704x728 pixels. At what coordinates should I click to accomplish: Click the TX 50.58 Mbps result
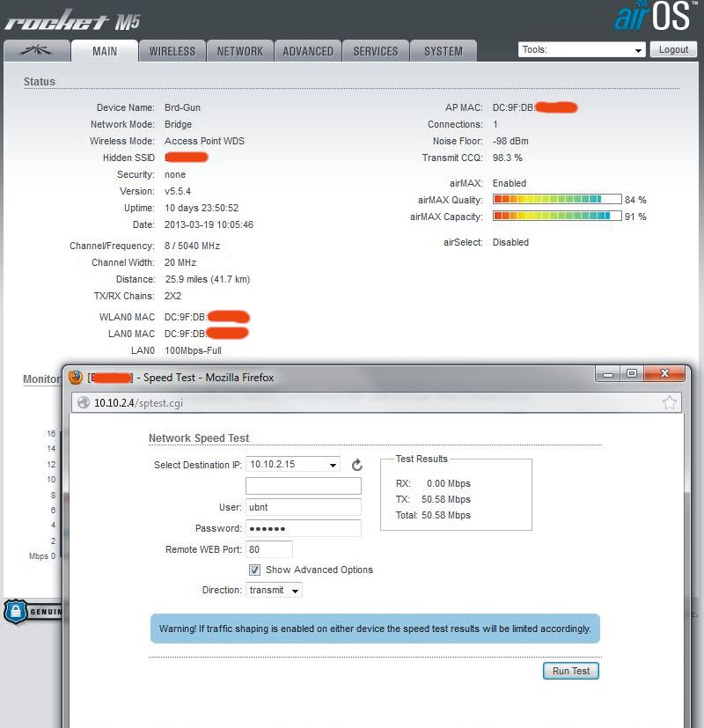(445, 499)
